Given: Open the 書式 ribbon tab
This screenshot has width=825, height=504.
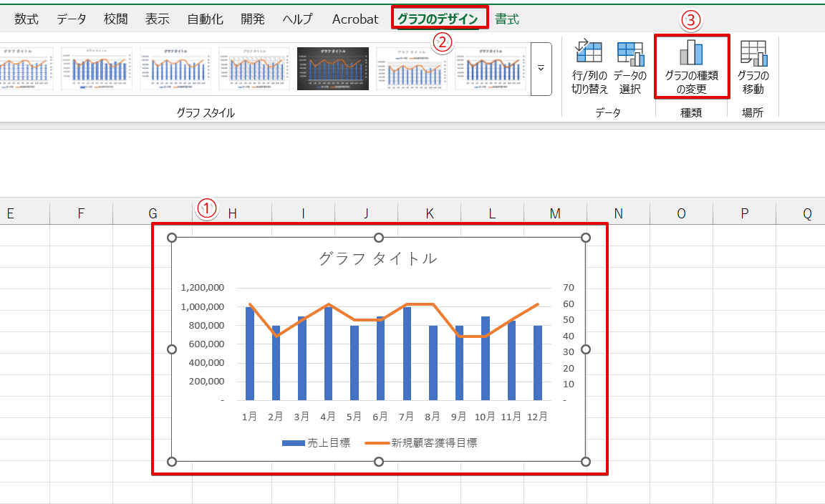Looking at the screenshot, I should [507, 19].
